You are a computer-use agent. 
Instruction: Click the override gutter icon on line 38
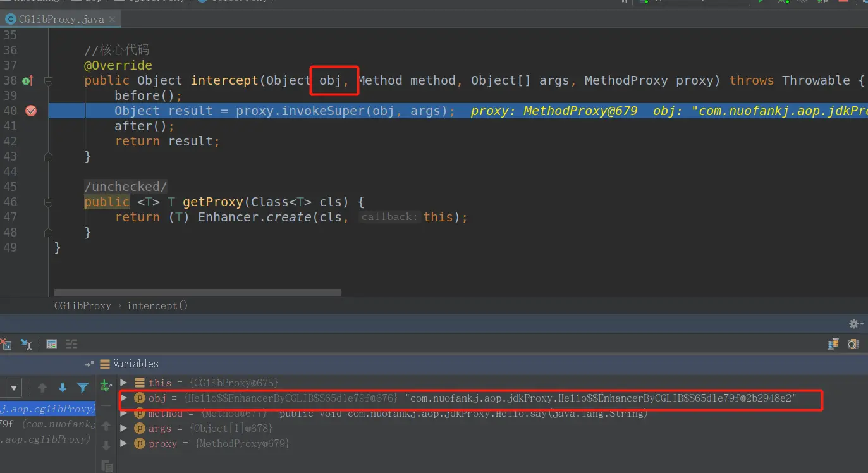coord(27,80)
